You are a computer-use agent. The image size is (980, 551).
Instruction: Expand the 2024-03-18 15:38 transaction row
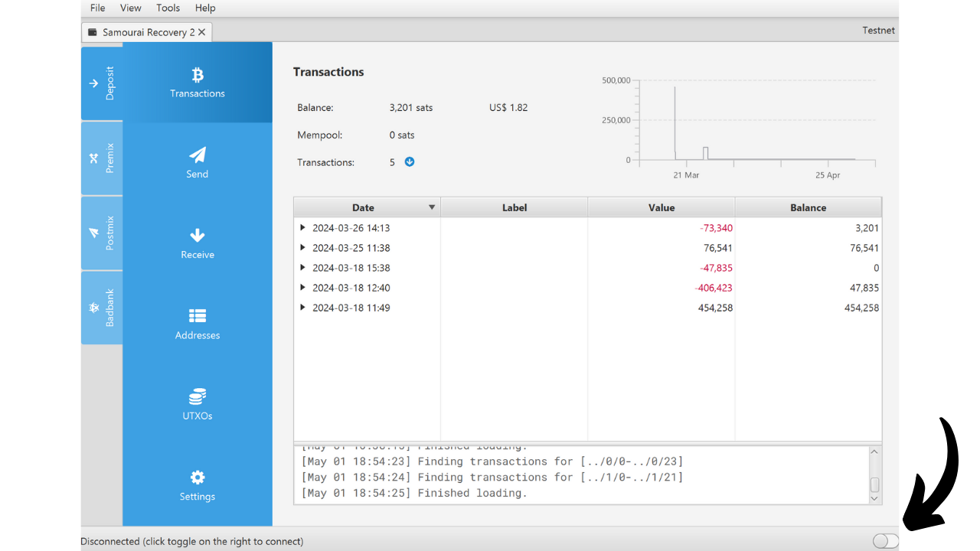point(303,268)
